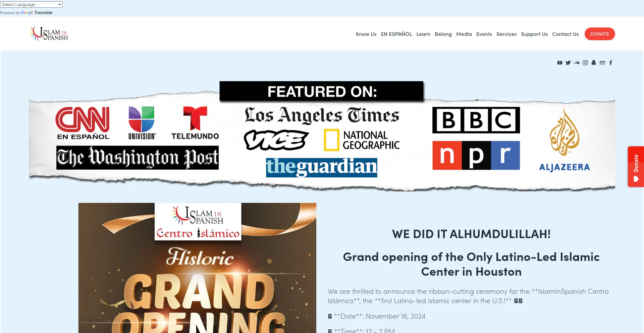This screenshot has width=644, height=333.
Task: Open the EN ESPAÑOL menu
Action: tap(396, 34)
